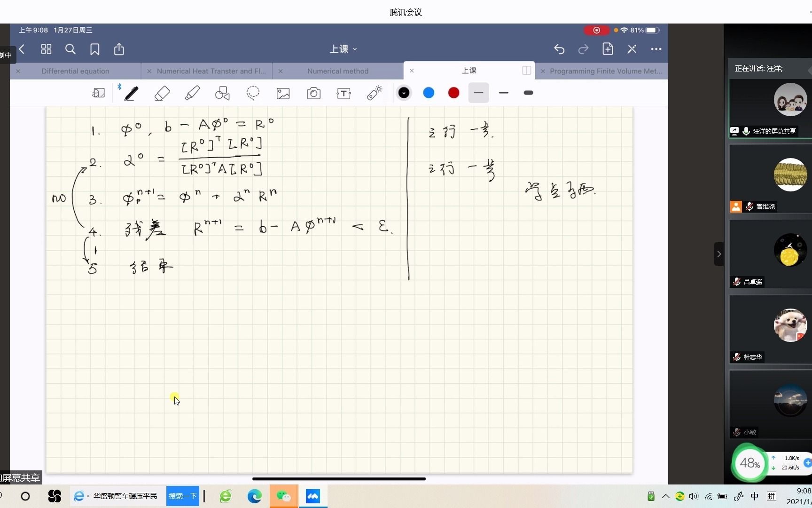Select the Shapes tool
812x508 pixels.
(x=222, y=93)
